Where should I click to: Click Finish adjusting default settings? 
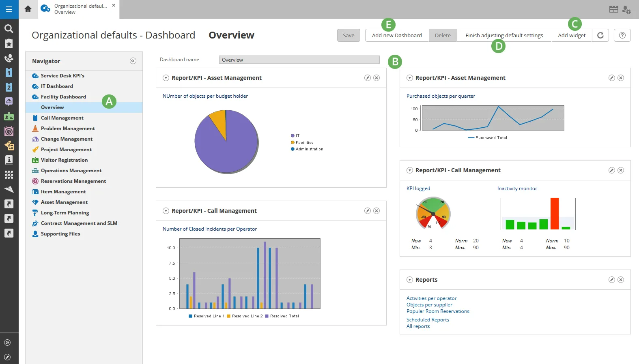(504, 35)
